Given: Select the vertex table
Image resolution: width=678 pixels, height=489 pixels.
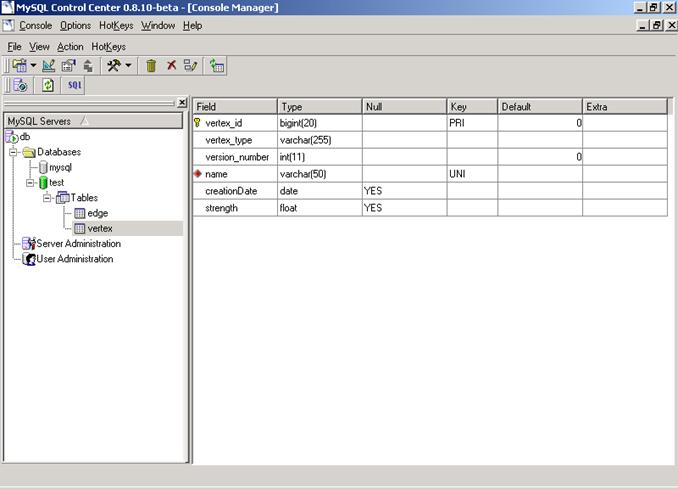Looking at the screenshot, I should tap(100, 228).
